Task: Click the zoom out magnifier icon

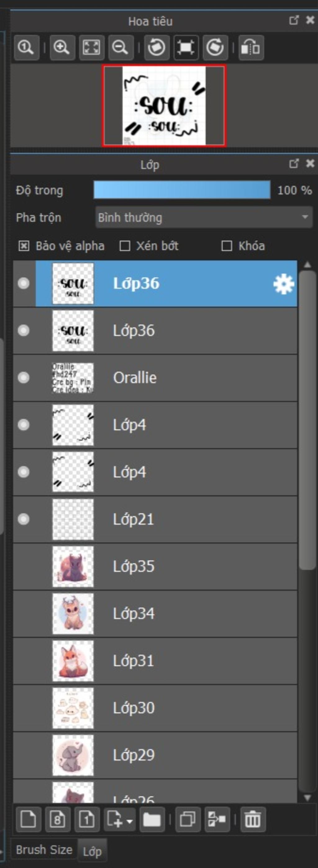Action: coord(121,48)
